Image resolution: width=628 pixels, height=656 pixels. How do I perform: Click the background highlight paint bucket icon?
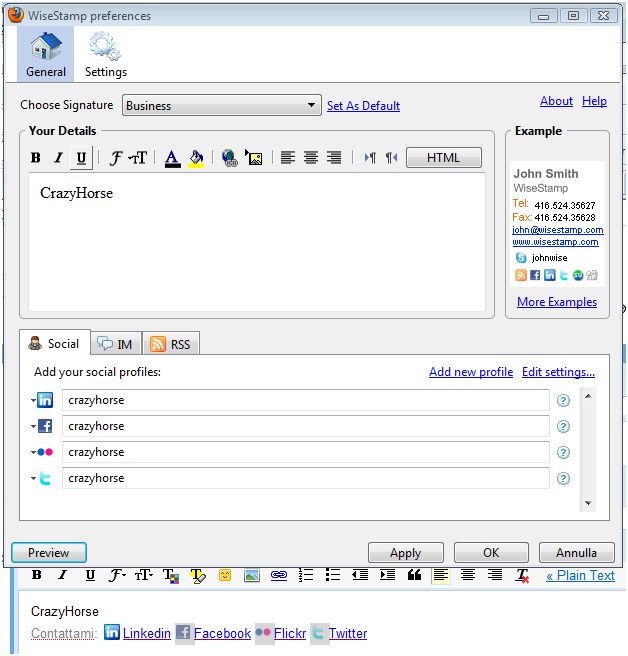(x=196, y=158)
